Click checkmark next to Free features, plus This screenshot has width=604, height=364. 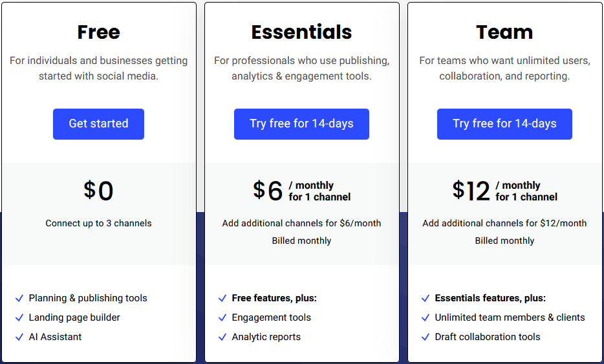coord(222,299)
